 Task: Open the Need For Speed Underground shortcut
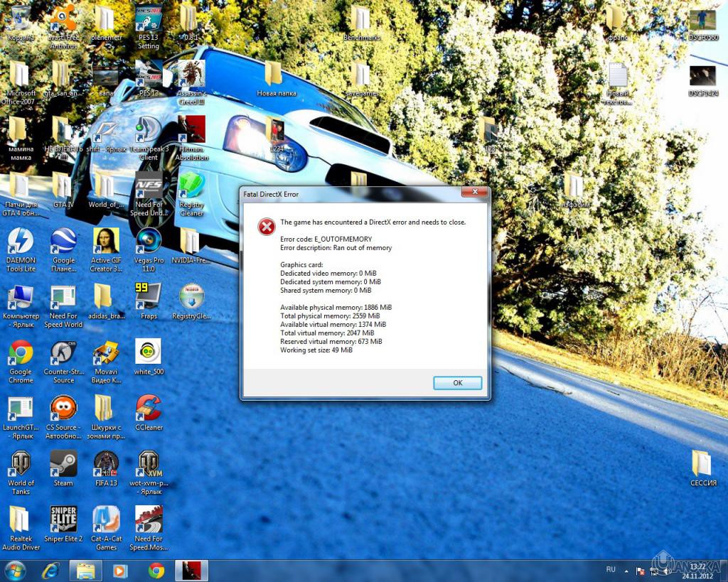149,194
